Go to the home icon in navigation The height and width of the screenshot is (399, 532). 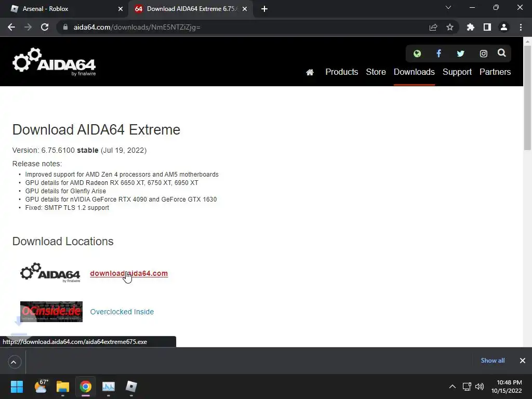point(310,72)
